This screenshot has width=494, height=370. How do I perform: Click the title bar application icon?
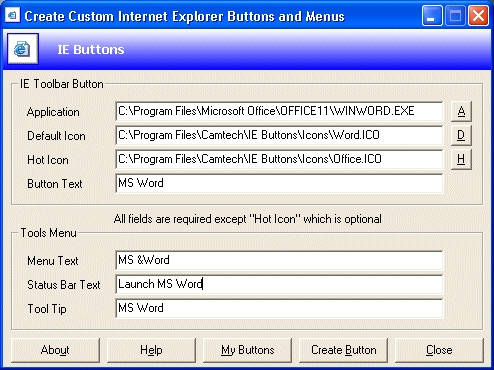[12, 15]
